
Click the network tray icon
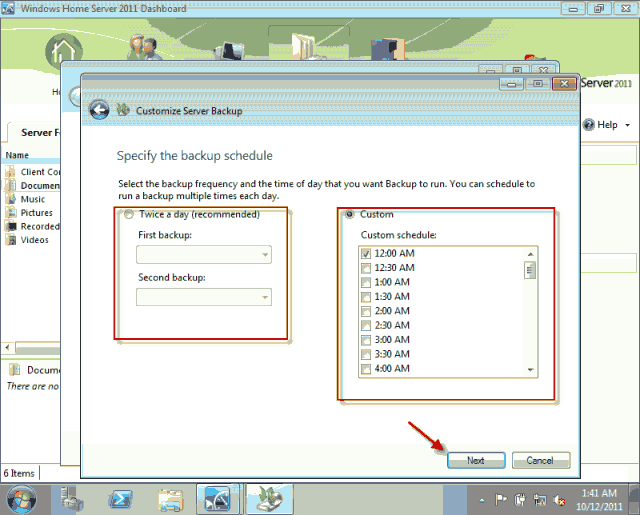click(540, 499)
